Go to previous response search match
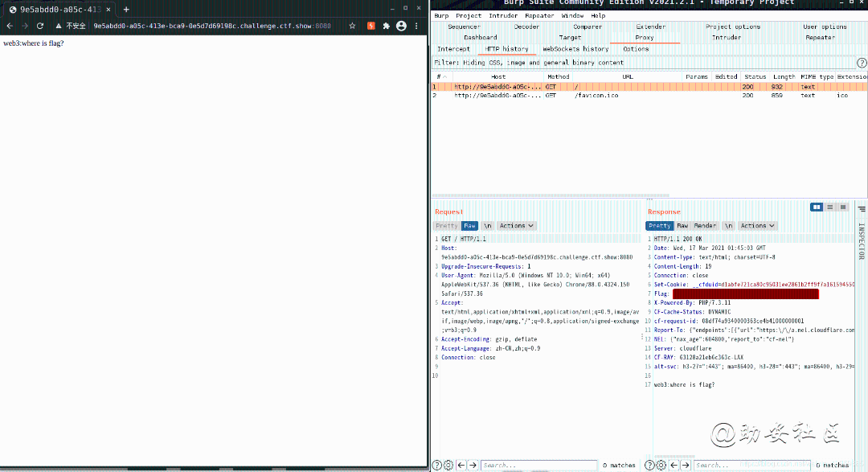Image resolution: width=868 pixels, height=472 pixels. (674, 466)
